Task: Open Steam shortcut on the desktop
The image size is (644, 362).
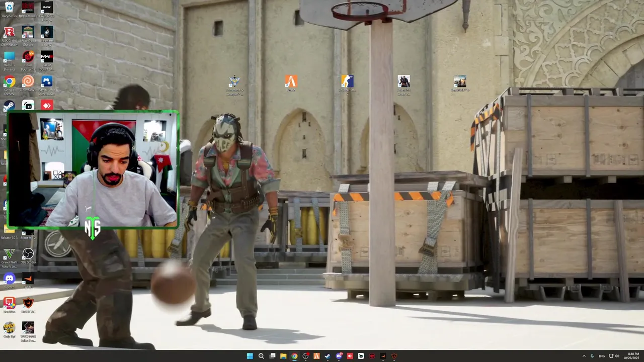Action: (9, 106)
